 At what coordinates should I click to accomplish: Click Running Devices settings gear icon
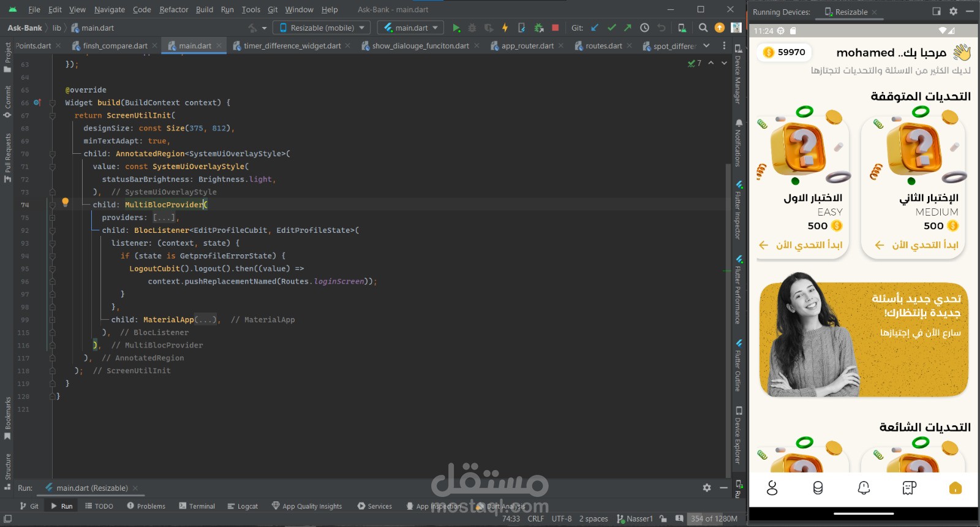pos(953,11)
